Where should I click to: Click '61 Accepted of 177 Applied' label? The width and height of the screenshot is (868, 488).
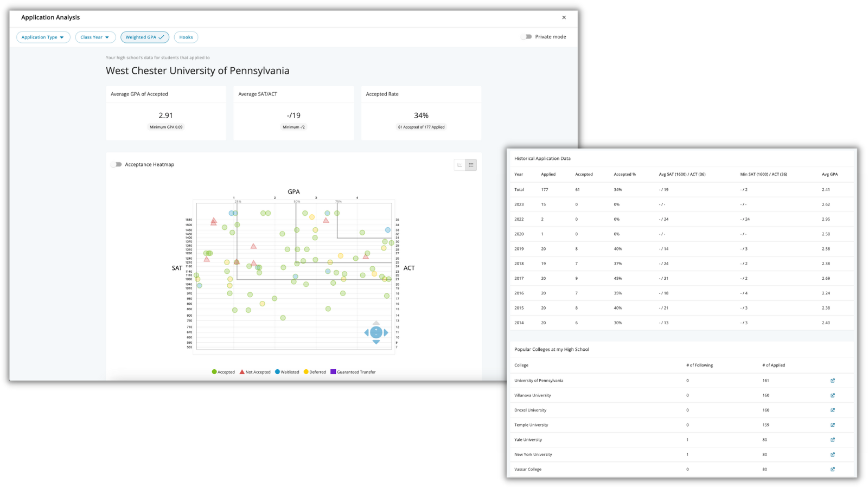(421, 127)
